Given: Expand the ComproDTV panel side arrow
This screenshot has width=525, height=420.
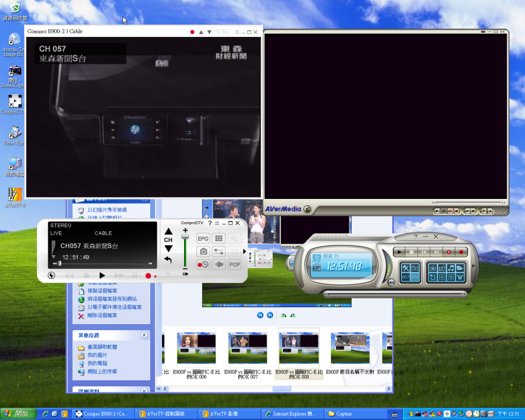Looking at the screenshot, I should 245,251.
